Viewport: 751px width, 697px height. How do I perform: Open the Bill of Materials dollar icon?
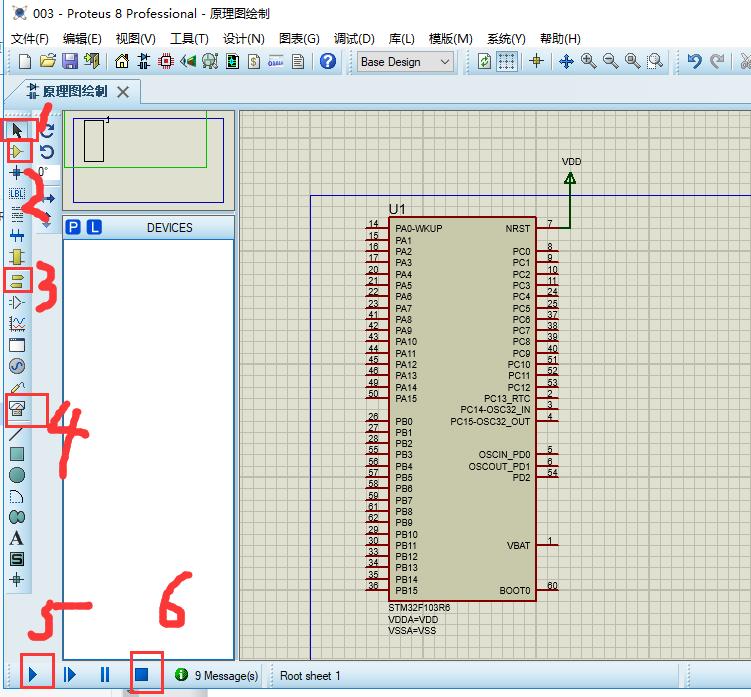coord(254,61)
